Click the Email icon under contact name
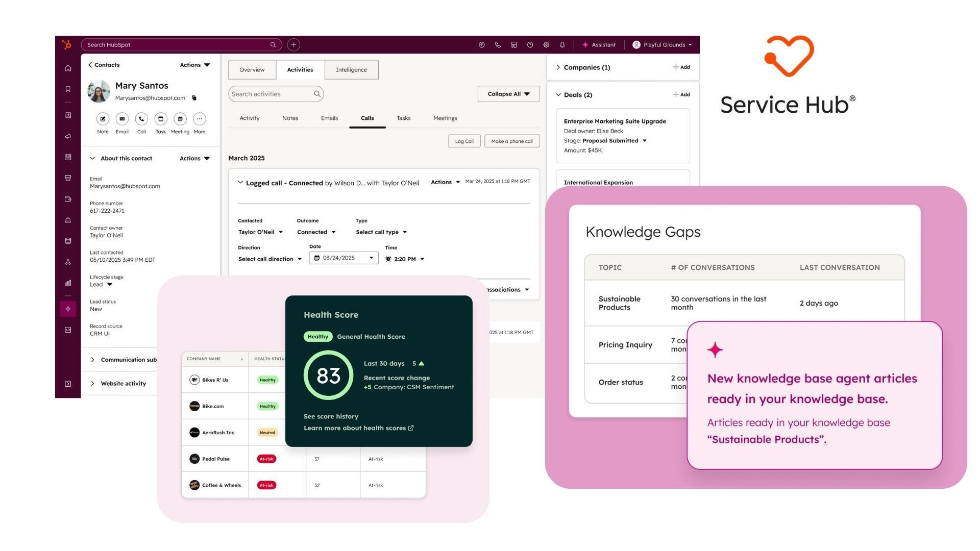Image resolution: width=980 pixels, height=551 pixels. coord(122,119)
